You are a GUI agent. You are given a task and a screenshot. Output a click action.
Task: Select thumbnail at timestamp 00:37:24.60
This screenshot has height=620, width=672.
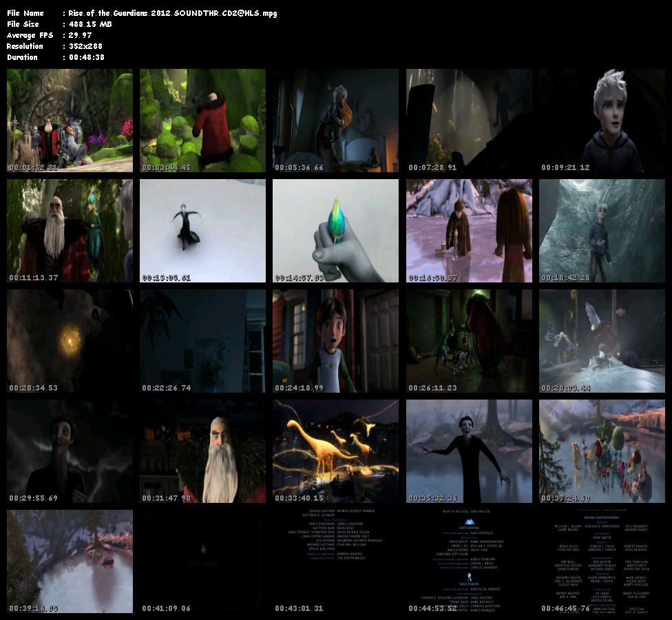click(x=602, y=451)
